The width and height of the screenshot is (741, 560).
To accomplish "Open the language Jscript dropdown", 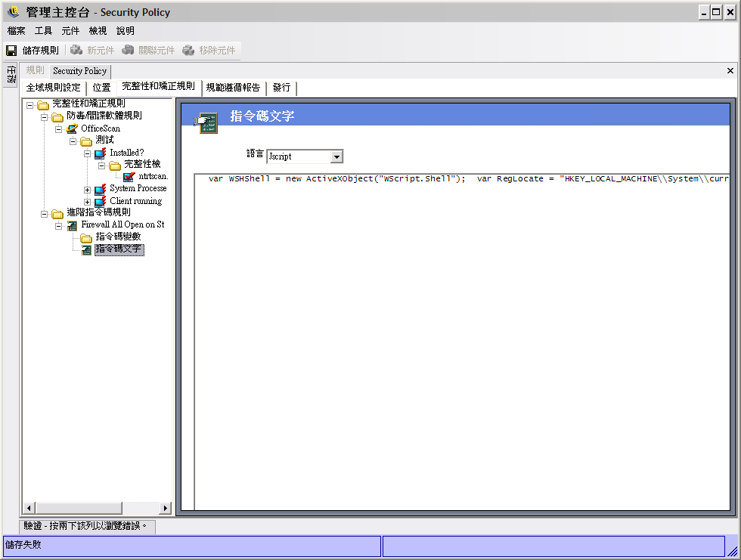I will (x=336, y=156).
